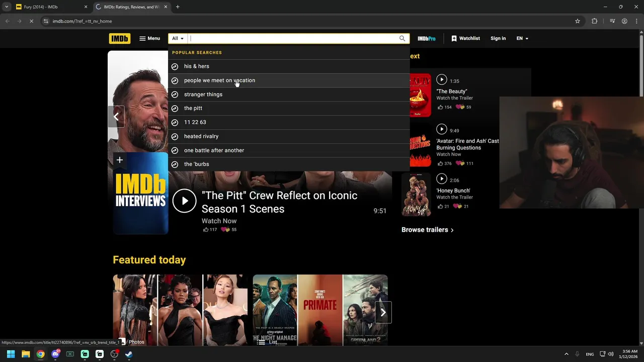
Task: Open 'The Beauty' heart reactions 59
Action: pos(463,107)
